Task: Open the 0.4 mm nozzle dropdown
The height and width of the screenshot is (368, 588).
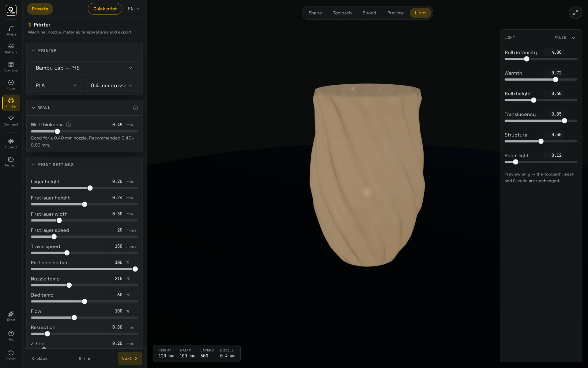Action: (112, 86)
